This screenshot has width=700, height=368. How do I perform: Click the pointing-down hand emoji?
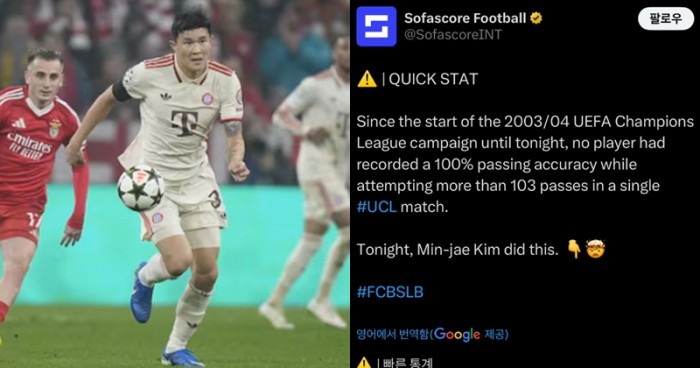(574, 249)
